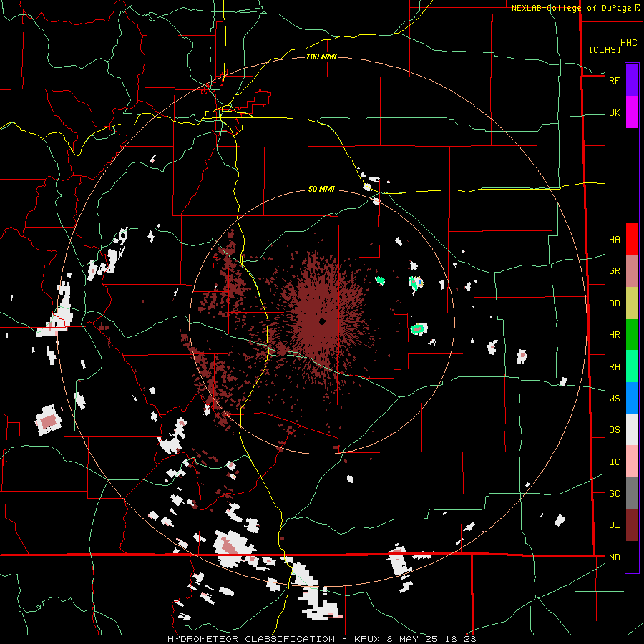Click the gray GC ground clutter swatch
Viewport: 644px width, 644px height.
point(632,493)
